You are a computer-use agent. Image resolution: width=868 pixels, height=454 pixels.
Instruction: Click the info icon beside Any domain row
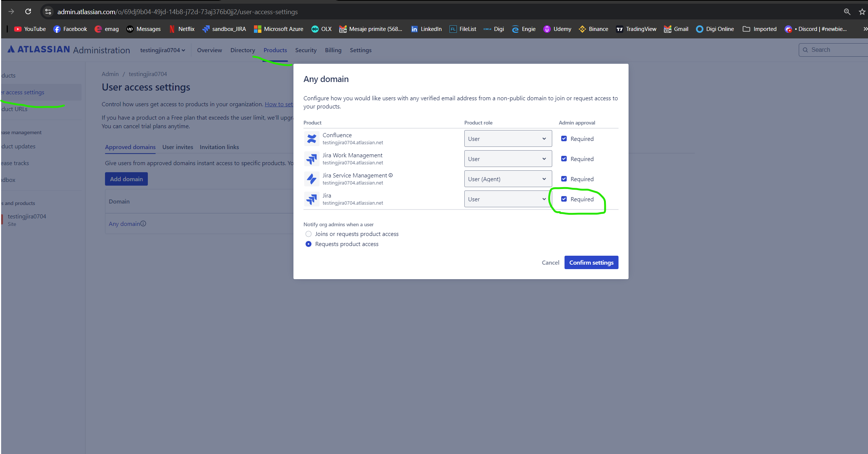click(x=143, y=224)
